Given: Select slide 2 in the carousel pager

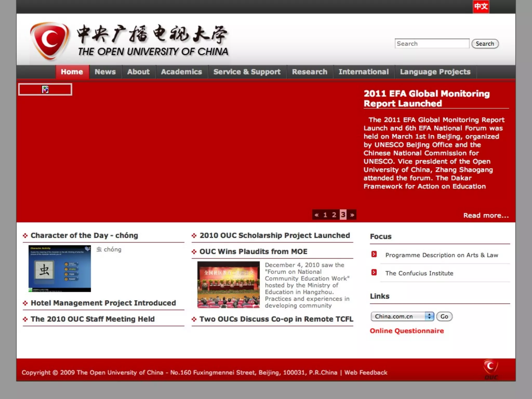Looking at the screenshot, I should [x=334, y=215].
